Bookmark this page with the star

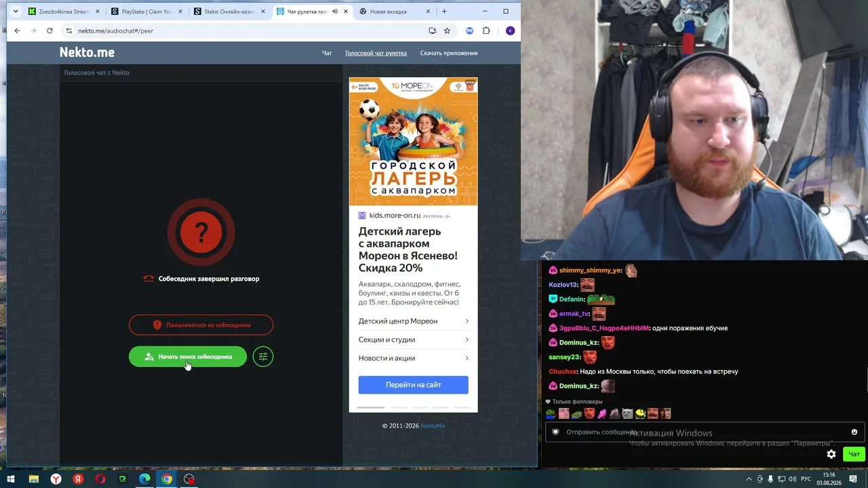pos(447,30)
